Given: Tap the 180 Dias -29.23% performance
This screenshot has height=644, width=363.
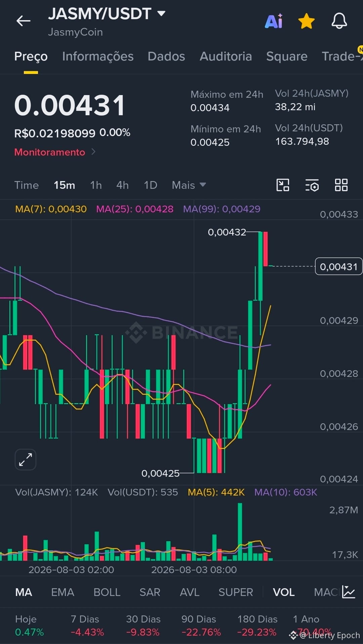Looking at the screenshot, I should (257, 626).
